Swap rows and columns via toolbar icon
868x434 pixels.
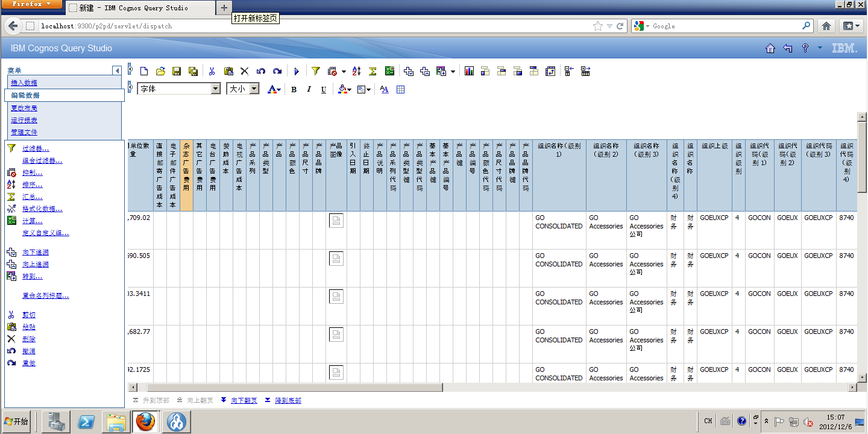(550, 71)
